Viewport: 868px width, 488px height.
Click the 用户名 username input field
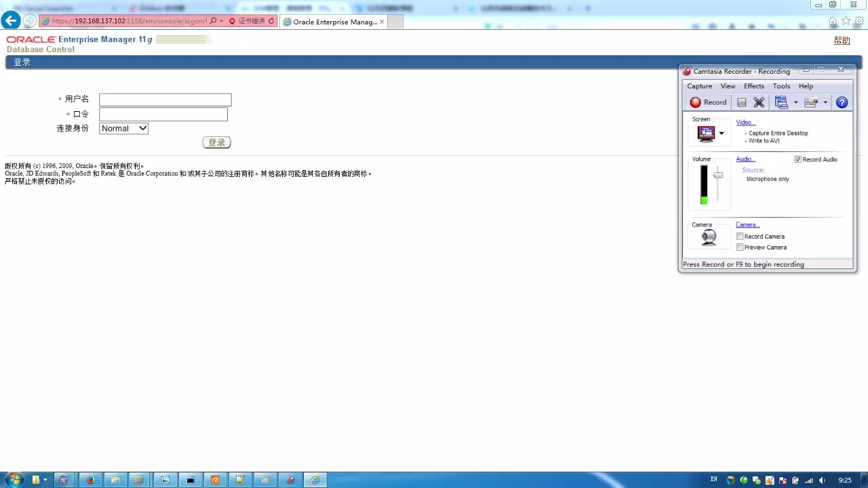coord(165,100)
